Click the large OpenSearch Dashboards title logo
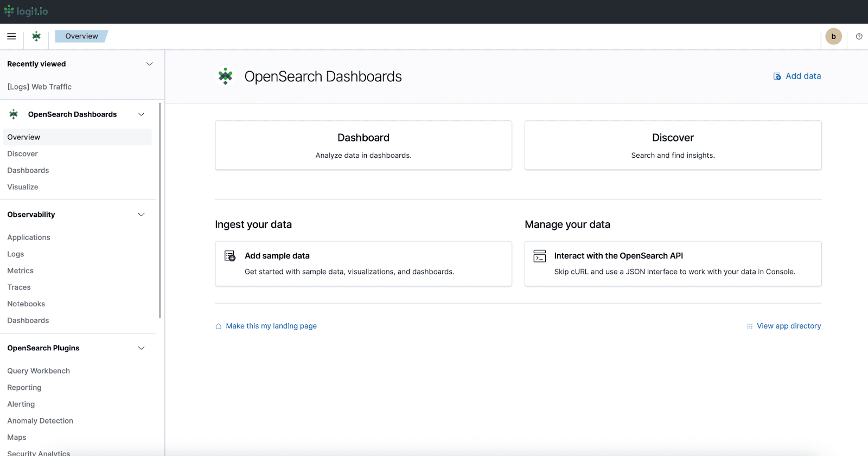The image size is (868, 456). [x=225, y=76]
